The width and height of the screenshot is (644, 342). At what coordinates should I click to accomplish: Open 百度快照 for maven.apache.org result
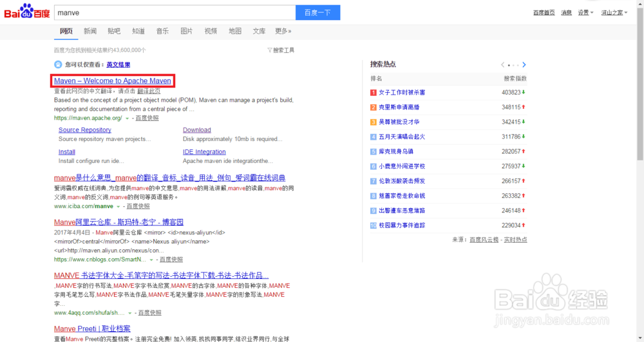click(x=147, y=118)
